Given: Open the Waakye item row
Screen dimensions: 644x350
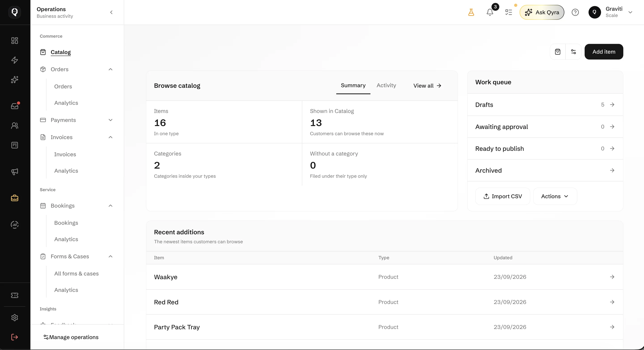Looking at the screenshot, I should 385,277.
